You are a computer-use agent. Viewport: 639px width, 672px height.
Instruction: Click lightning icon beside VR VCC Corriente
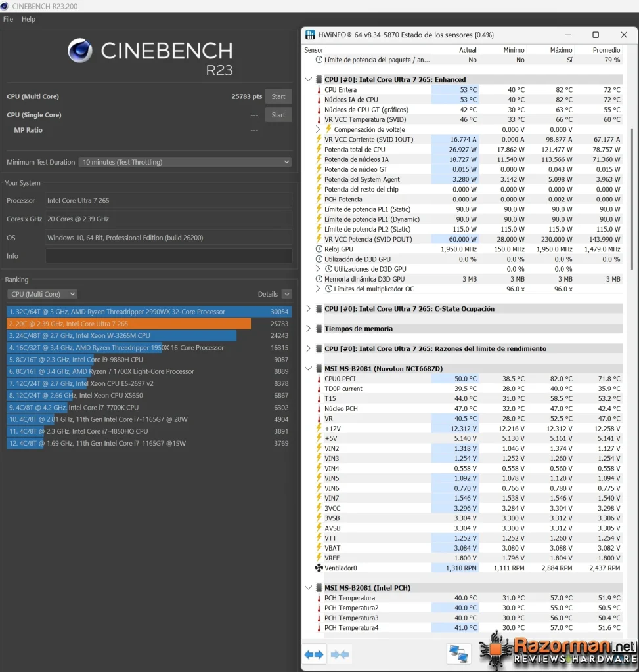tap(319, 139)
